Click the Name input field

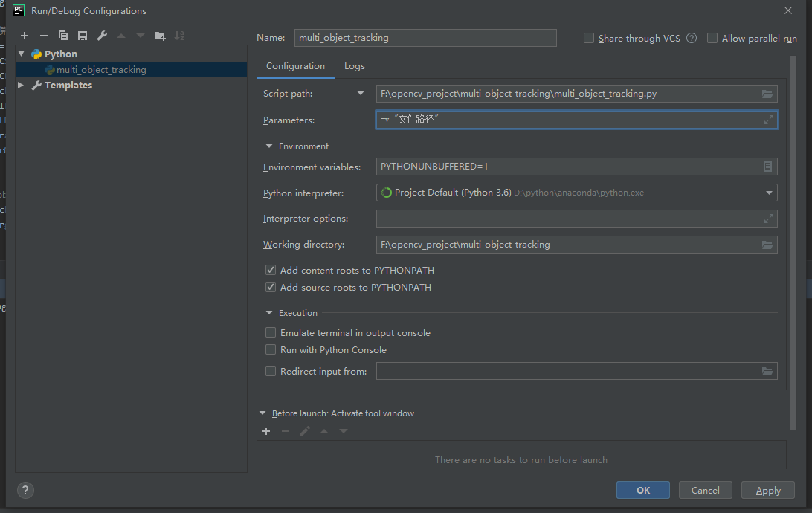point(425,38)
